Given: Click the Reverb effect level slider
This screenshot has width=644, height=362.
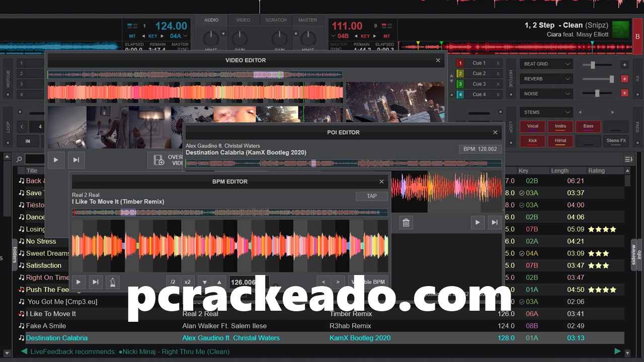Looking at the screenshot, I should 598,79.
